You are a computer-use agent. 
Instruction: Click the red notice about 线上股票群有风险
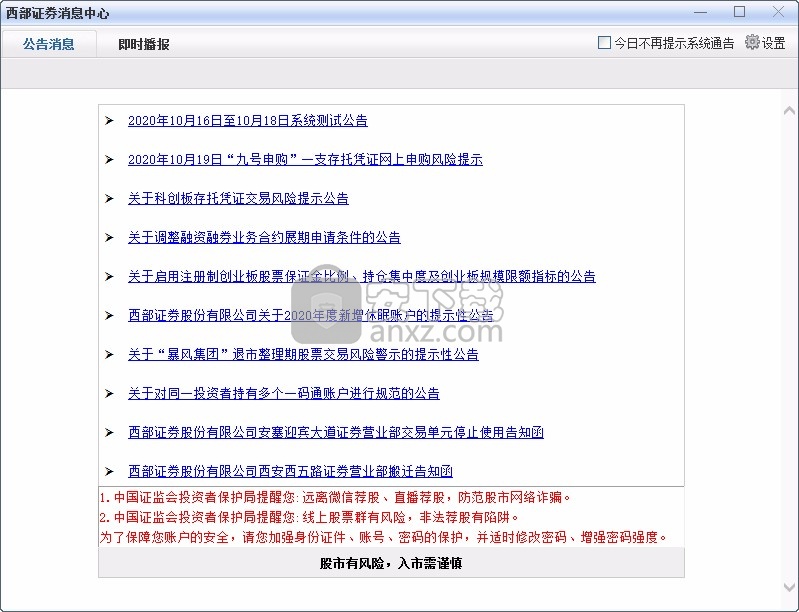click(x=309, y=518)
